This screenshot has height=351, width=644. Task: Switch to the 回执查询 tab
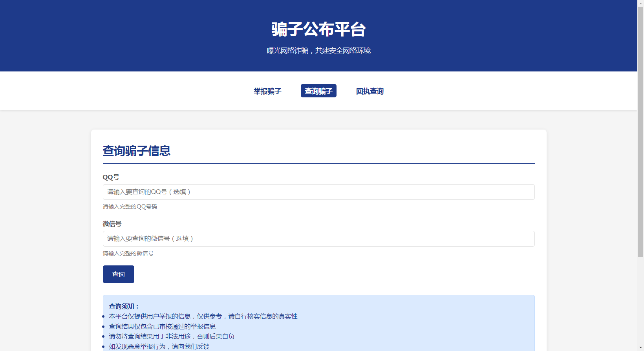coord(370,91)
